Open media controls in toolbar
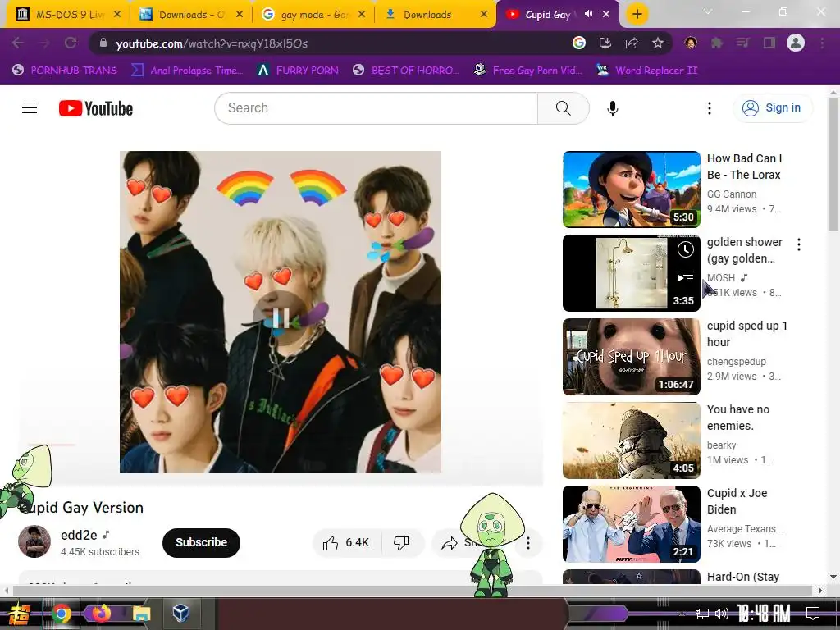840x630 pixels. pos(743,43)
